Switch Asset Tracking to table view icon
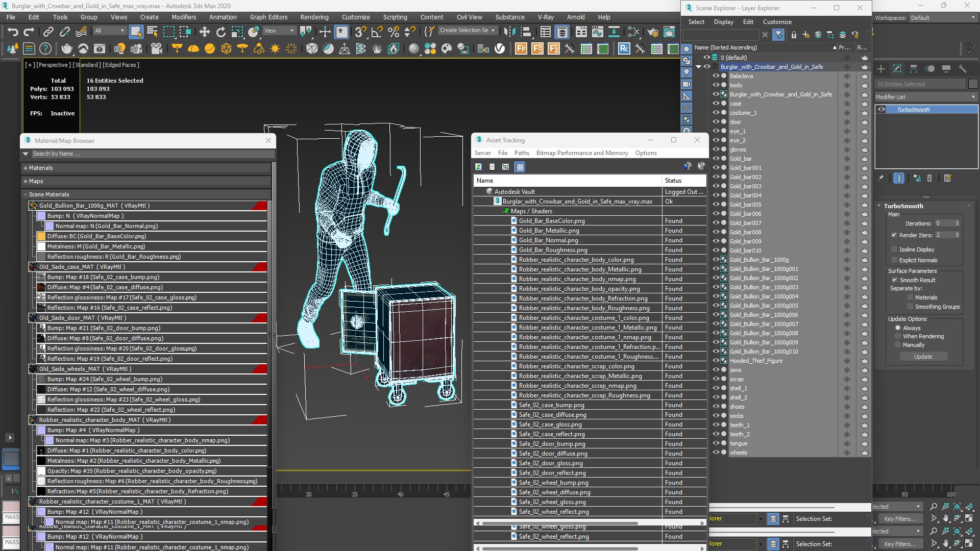 click(520, 167)
